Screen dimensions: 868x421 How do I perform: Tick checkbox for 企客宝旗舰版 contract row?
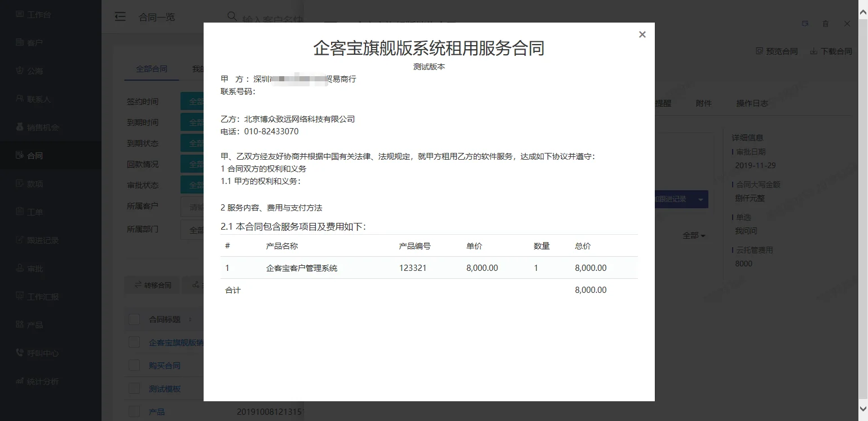coord(134,343)
